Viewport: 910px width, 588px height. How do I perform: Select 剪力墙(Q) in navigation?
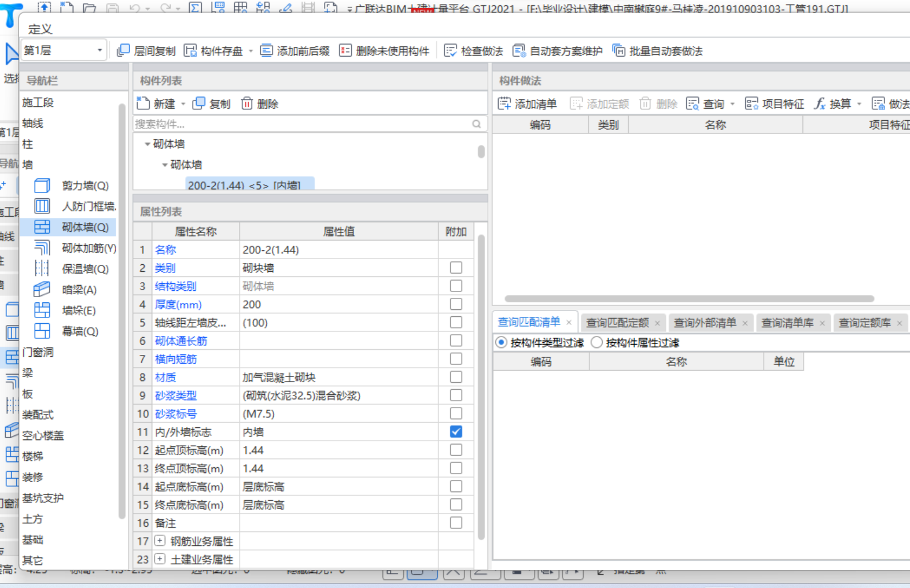[x=85, y=186]
